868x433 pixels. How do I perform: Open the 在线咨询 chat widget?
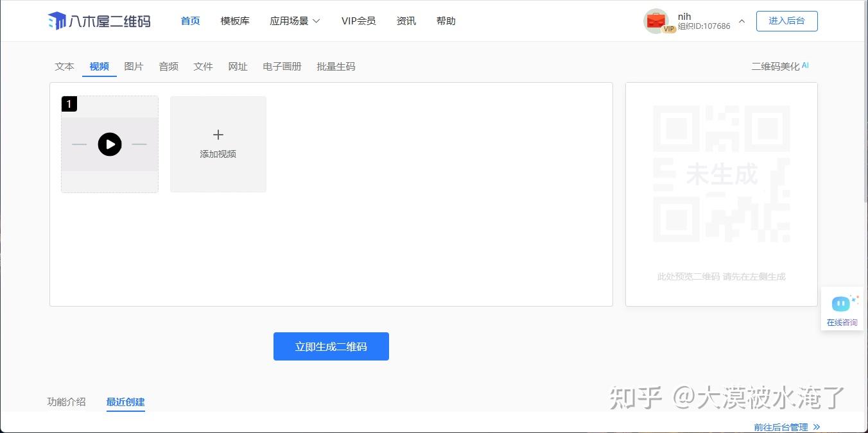pyautogui.click(x=842, y=309)
